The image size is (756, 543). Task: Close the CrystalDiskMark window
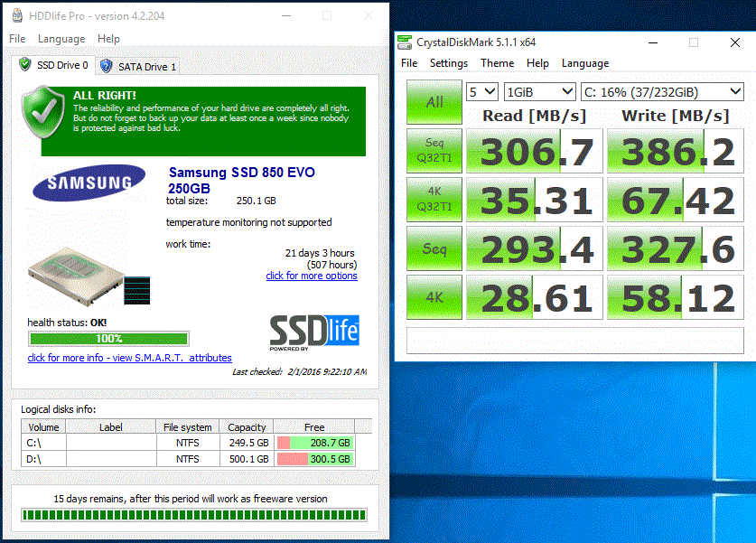click(x=735, y=42)
